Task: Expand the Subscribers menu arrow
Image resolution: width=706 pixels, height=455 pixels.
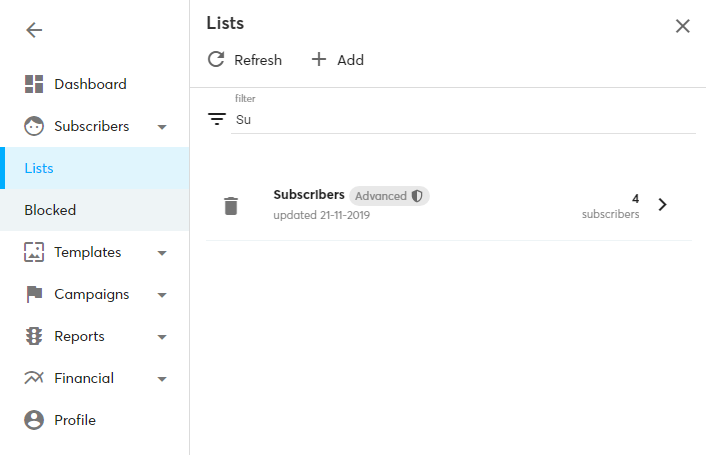Action: point(162,127)
